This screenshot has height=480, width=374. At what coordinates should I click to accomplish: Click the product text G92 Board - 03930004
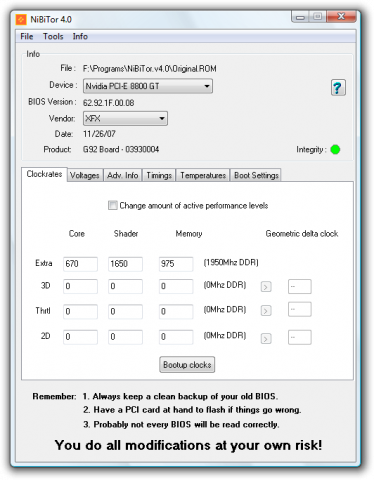click(121, 149)
